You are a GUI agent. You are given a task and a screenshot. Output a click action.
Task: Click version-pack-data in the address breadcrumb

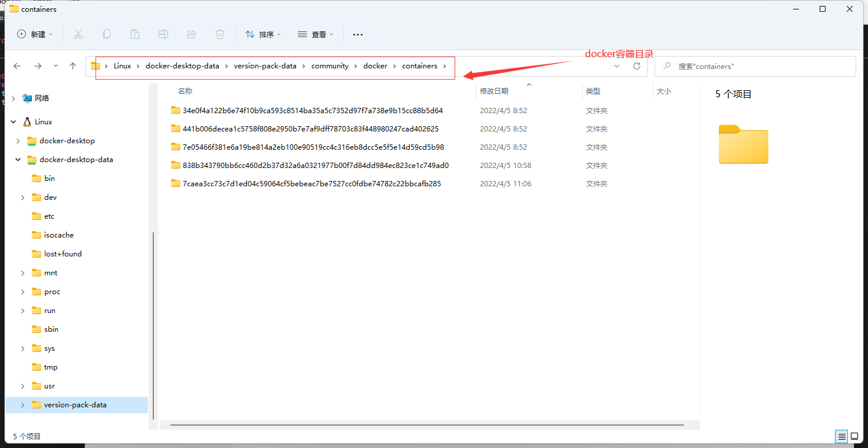click(265, 66)
